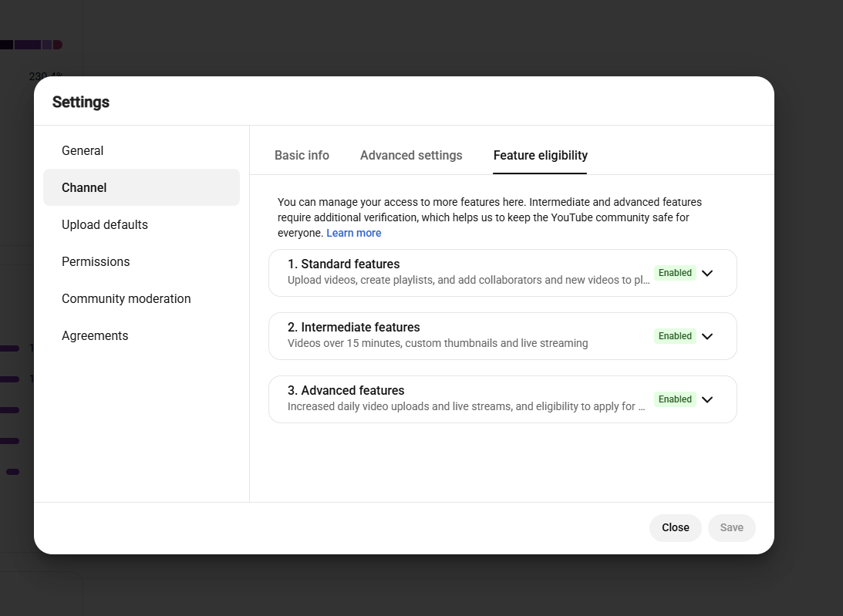Click the Intermediate features Enabled badge
Screen dimensions: 843x616
(x=675, y=336)
